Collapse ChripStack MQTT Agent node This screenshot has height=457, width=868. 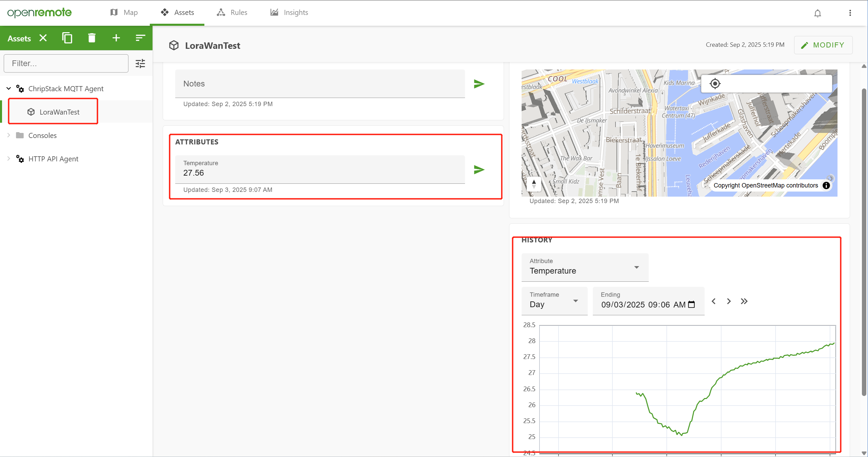9,88
